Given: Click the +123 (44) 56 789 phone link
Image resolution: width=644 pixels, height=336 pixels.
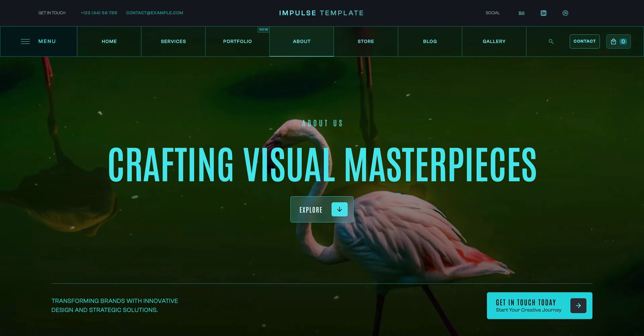Looking at the screenshot, I should coord(99,13).
